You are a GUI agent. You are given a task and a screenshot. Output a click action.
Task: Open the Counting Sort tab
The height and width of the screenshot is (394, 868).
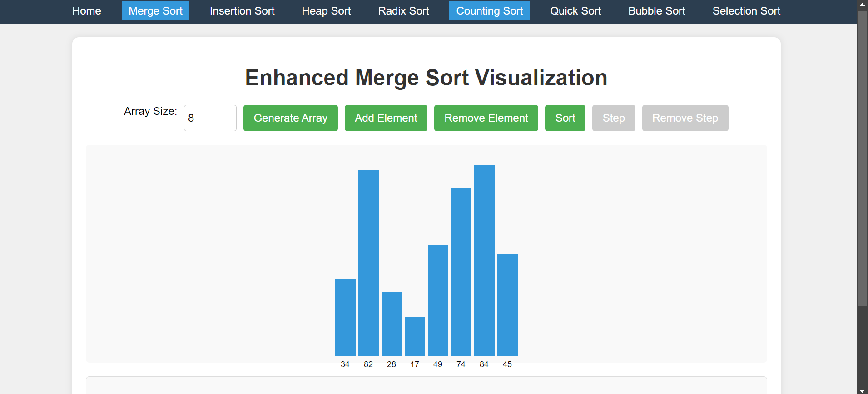click(x=489, y=10)
